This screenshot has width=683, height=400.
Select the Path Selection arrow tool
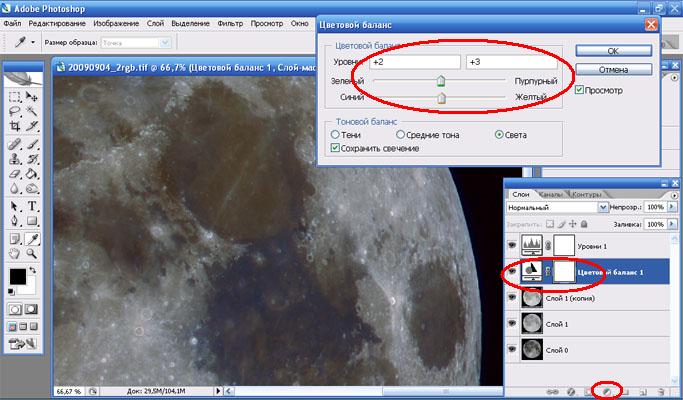(x=15, y=206)
